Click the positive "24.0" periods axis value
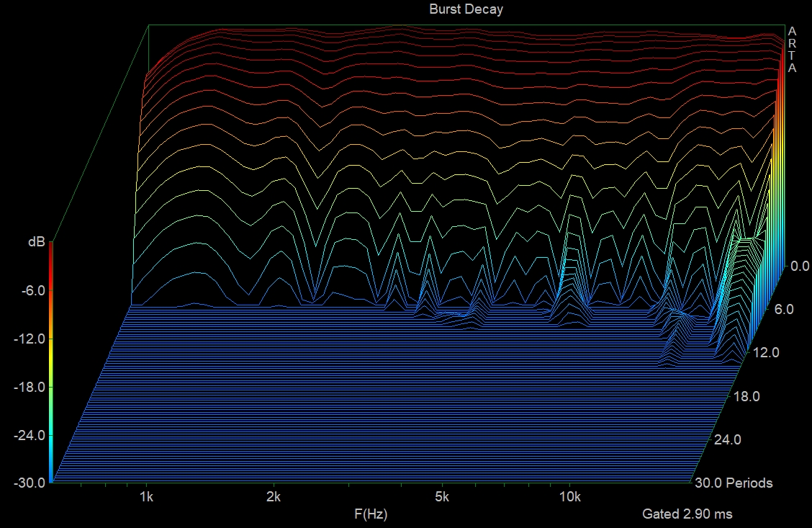 (x=728, y=440)
